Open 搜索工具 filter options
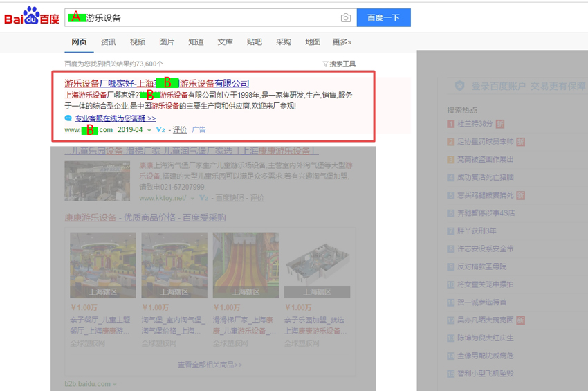Viewport: 588px width, 391px height. coord(340,64)
